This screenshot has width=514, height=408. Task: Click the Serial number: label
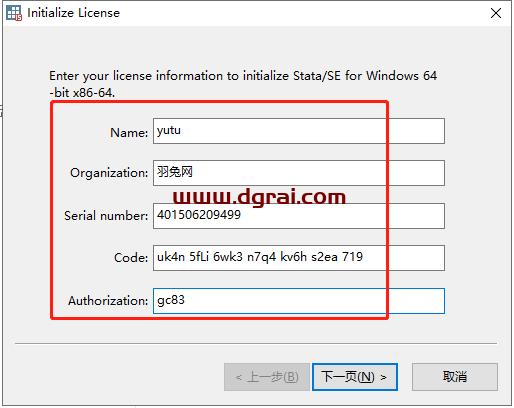click(106, 216)
